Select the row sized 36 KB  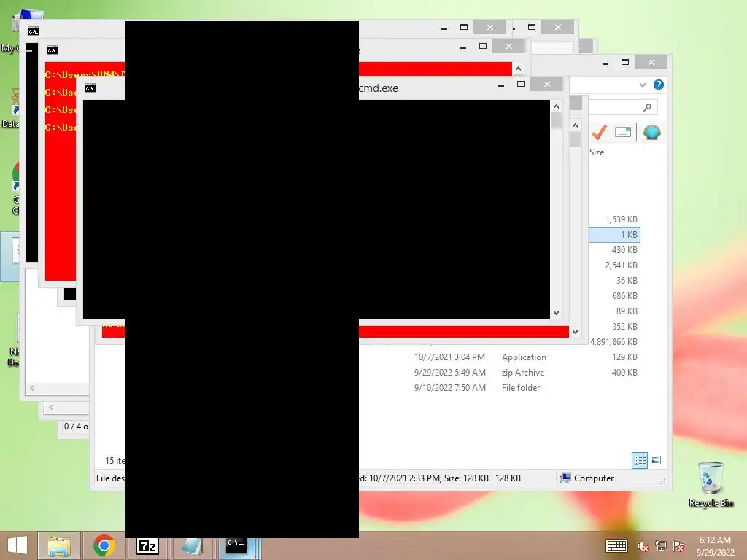click(614, 281)
